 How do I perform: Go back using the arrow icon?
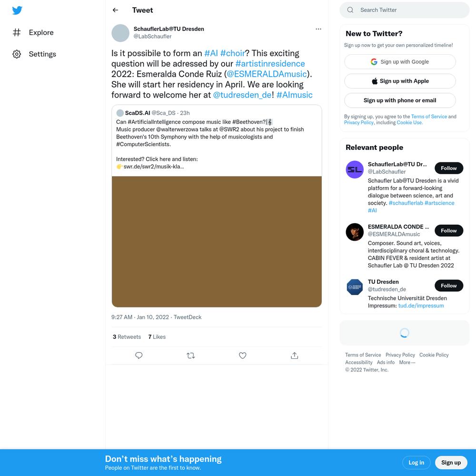115,10
